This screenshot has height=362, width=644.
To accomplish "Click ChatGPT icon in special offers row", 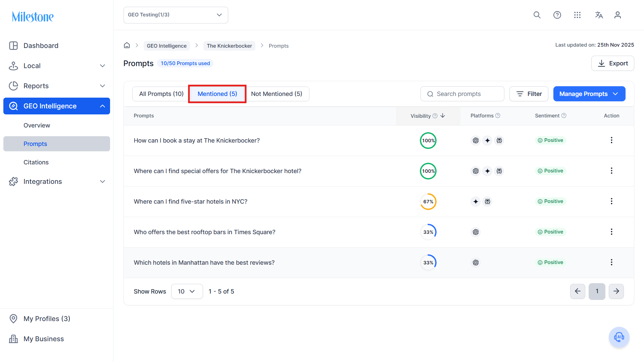I will (476, 171).
